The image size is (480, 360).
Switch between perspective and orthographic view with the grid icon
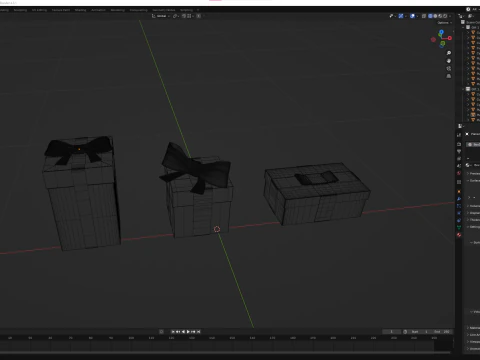coord(449,76)
